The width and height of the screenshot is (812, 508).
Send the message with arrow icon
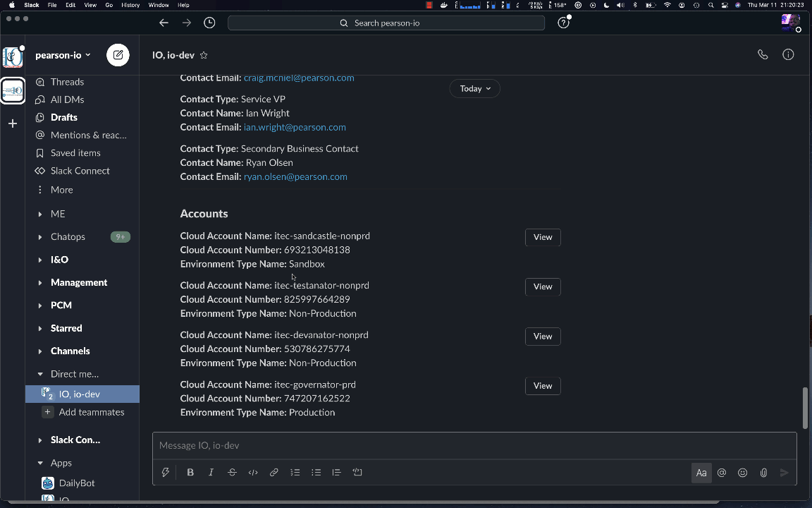[x=784, y=473]
